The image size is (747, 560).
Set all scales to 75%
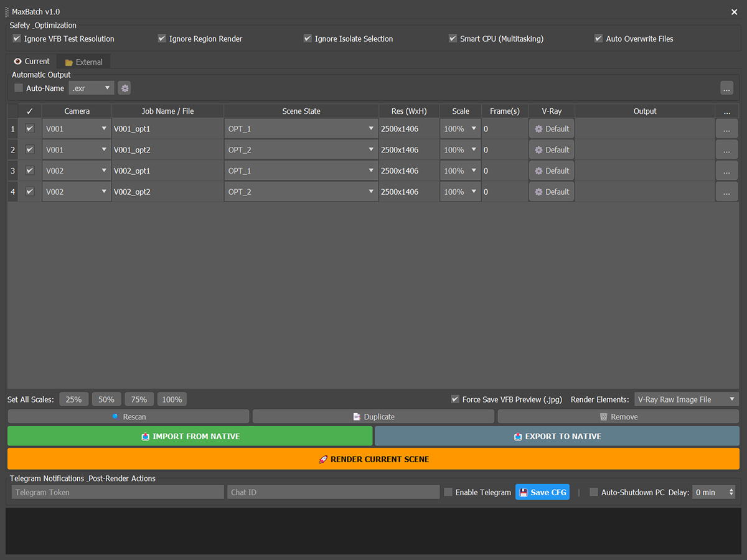coord(139,399)
